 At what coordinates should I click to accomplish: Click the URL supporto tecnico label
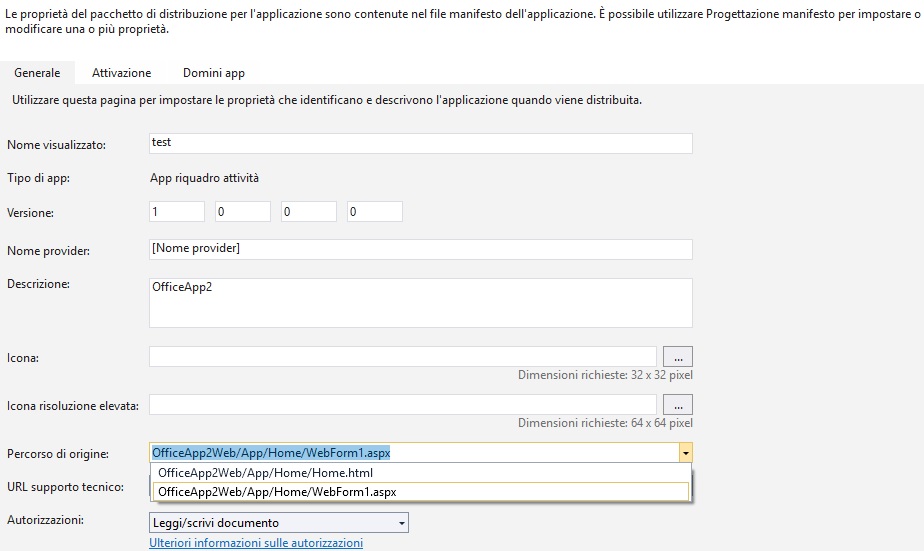tap(65, 487)
